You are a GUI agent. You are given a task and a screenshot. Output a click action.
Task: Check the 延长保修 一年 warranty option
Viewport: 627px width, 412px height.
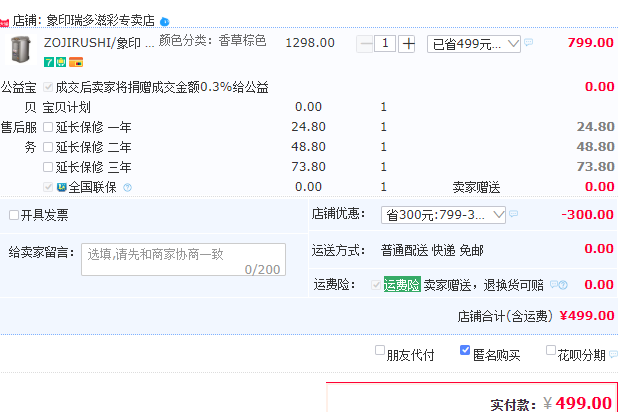48,127
